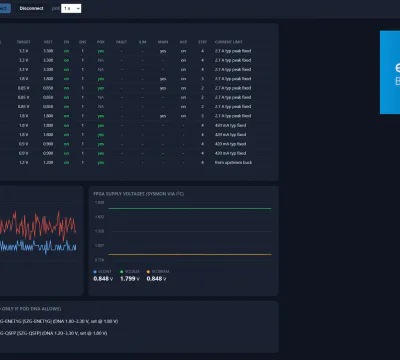Click the FPGA Supply Voltages chart title

point(139,194)
